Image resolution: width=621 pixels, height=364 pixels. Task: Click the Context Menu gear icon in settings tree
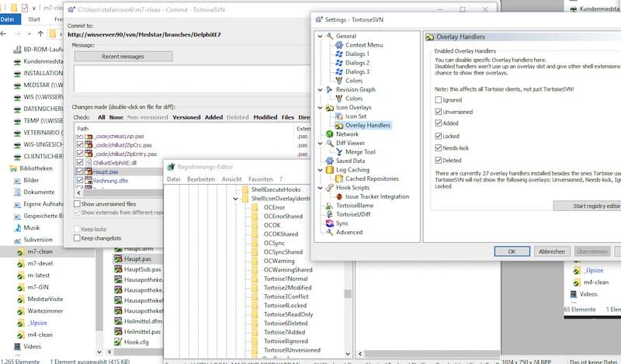339,45
